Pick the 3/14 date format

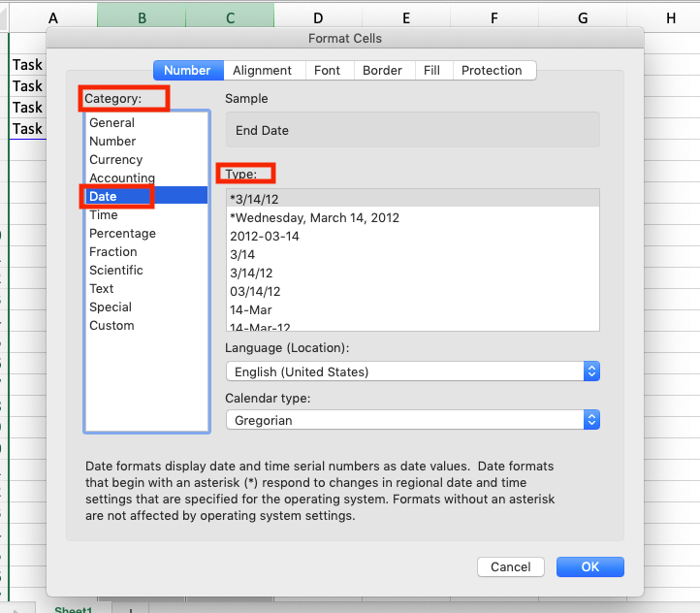pos(412,254)
